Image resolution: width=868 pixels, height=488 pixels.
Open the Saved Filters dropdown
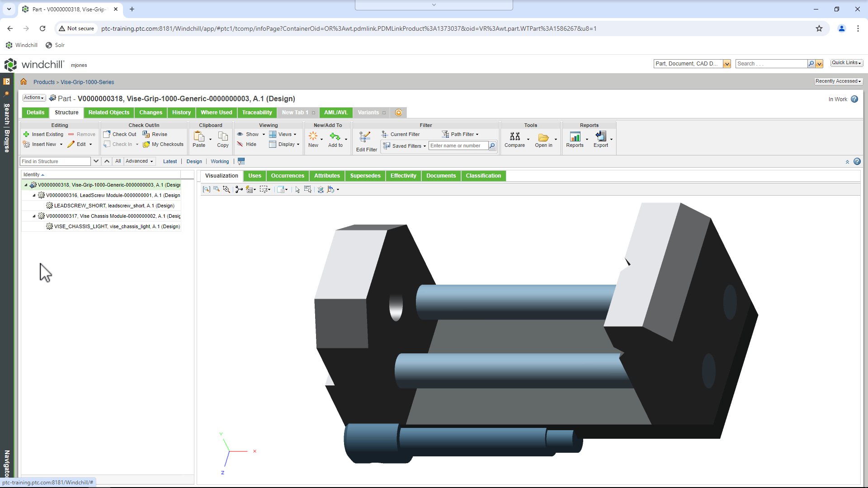tap(405, 146)
